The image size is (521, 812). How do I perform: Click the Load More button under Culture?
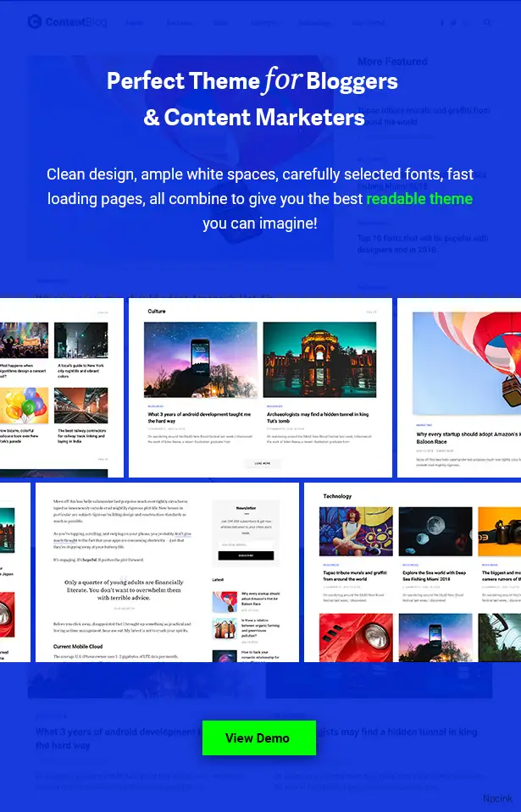(x=262, y=463)
